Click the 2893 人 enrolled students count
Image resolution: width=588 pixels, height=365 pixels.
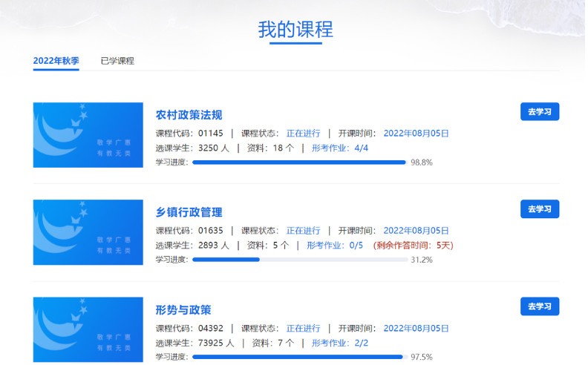(213, 246)
